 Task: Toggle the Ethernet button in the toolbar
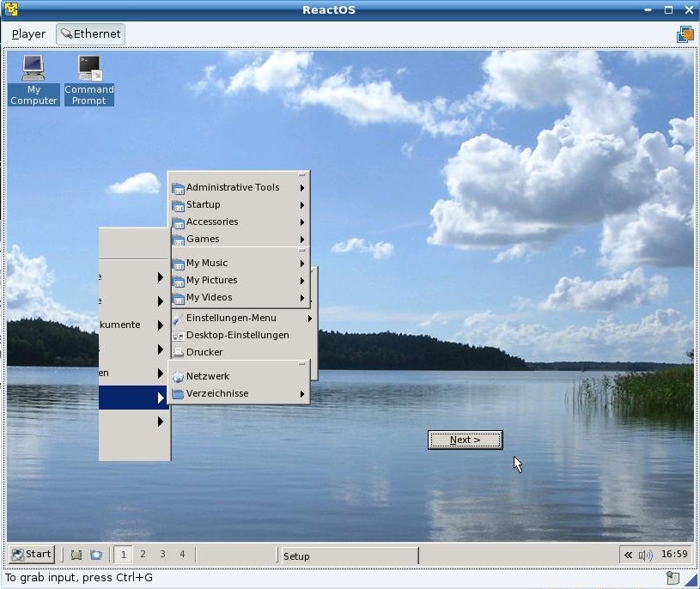point(91,33)
